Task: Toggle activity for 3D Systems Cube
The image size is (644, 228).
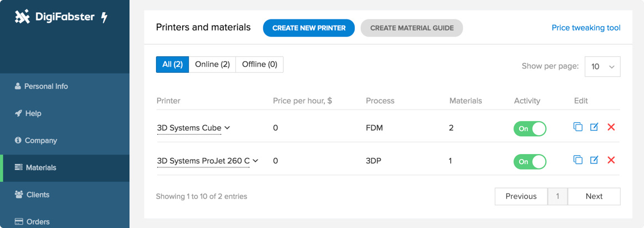Action: (530, 128)
